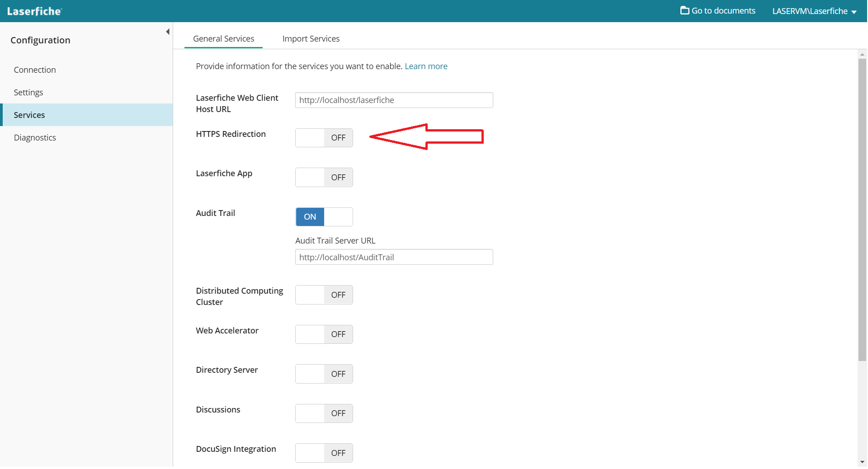The width and height of the screenshot is (868, 469).
Task: Click the scrollbar down arrow
Action: [862, 462]
